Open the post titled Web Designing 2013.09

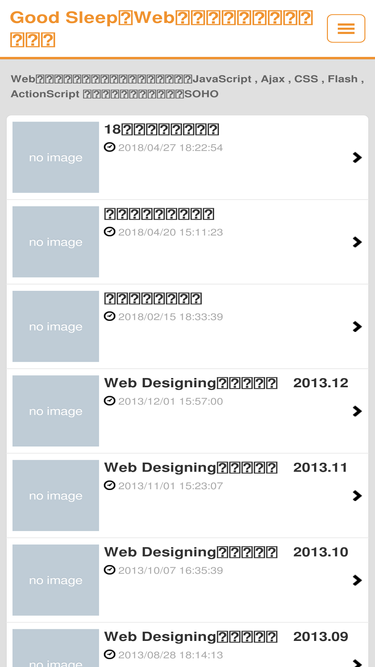pyautogui.click(x=226, y=637)
